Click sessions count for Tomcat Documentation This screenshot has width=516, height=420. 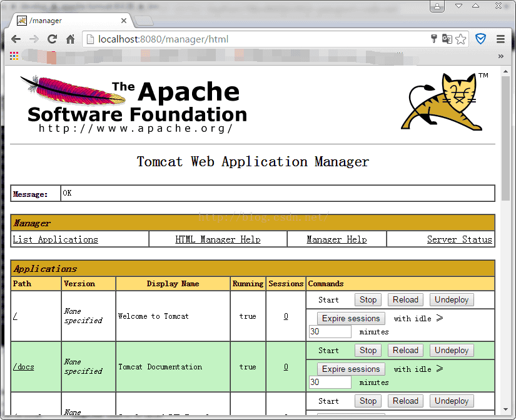(286, 367)
